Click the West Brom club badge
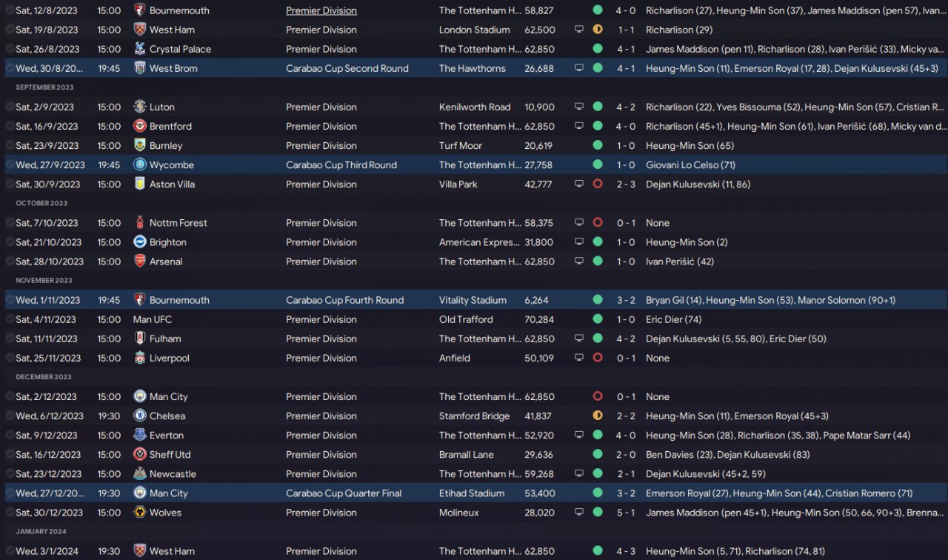The width and height of the screenshot is (948, 560). coord(139,68)
